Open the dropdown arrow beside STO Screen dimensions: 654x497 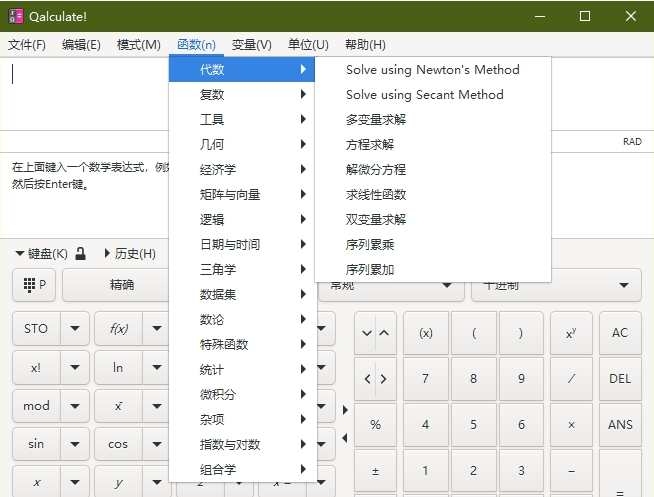(75, 329)
